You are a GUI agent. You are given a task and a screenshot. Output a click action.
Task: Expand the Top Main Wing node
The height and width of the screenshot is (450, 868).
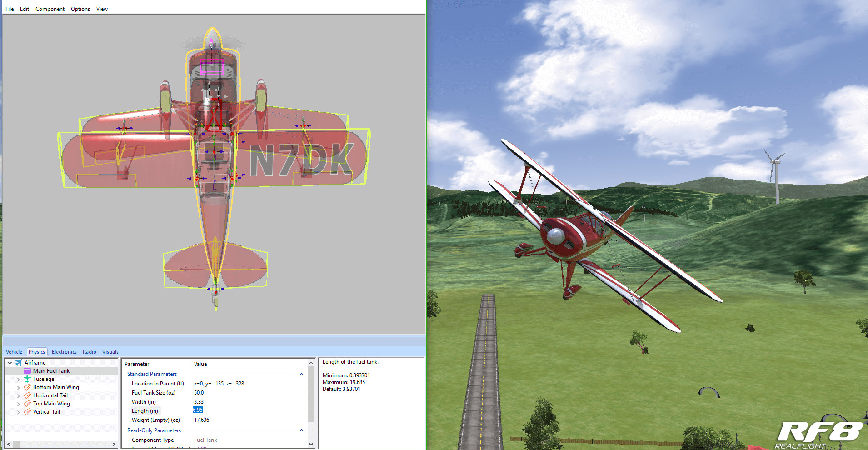click(18, 403)
